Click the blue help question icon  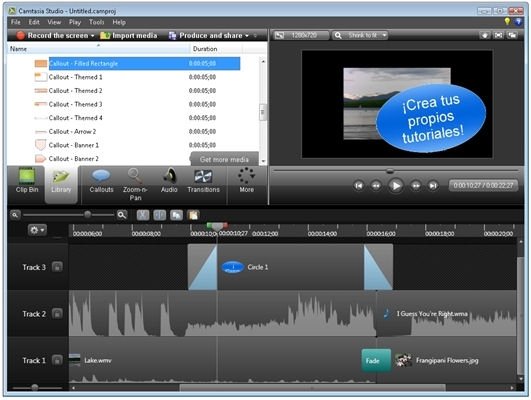[x=518, y=22]
